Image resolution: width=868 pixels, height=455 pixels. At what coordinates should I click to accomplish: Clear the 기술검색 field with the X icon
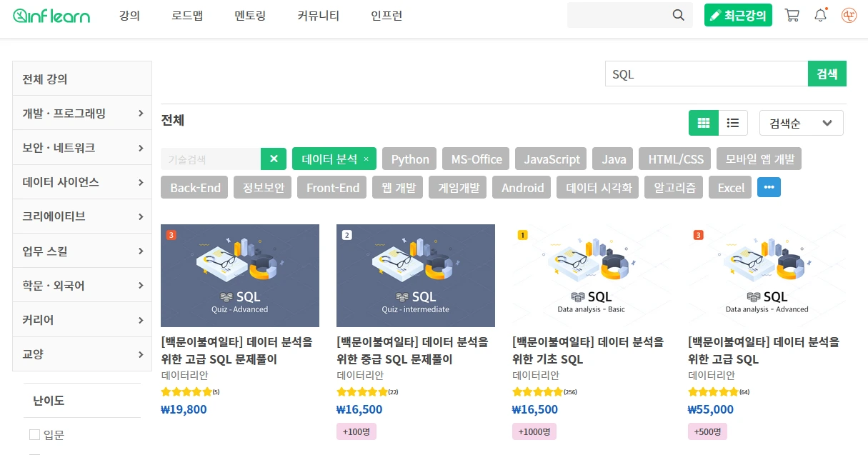coord(274,158)
